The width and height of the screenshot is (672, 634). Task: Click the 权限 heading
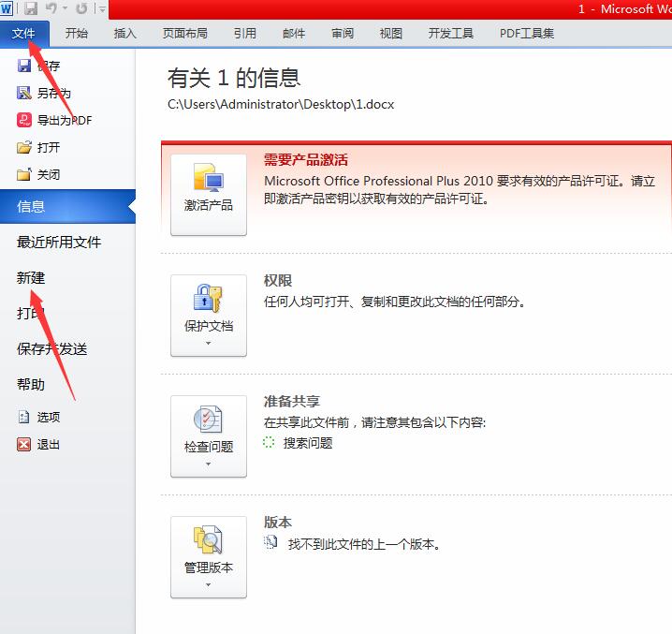(278, 281)
